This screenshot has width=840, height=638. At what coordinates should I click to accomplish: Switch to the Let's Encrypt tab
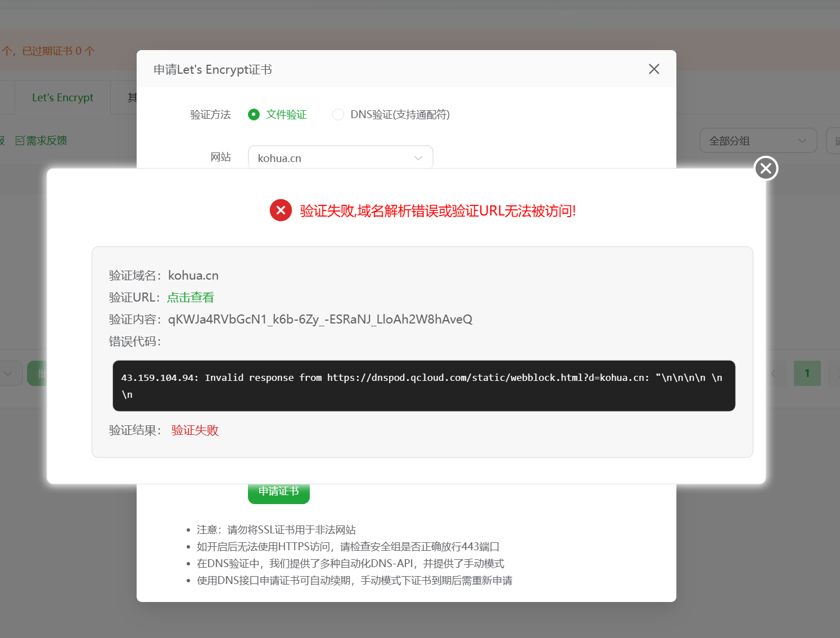(62, 97)
